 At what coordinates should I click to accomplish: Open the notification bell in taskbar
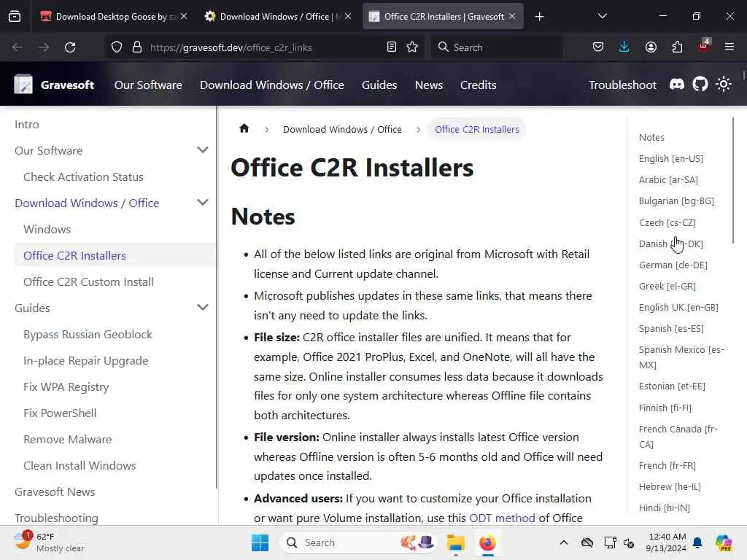(697, 542)
